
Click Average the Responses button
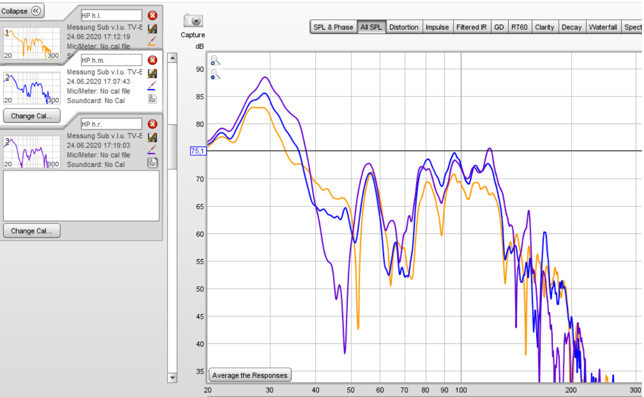click(x=250, y=375)
